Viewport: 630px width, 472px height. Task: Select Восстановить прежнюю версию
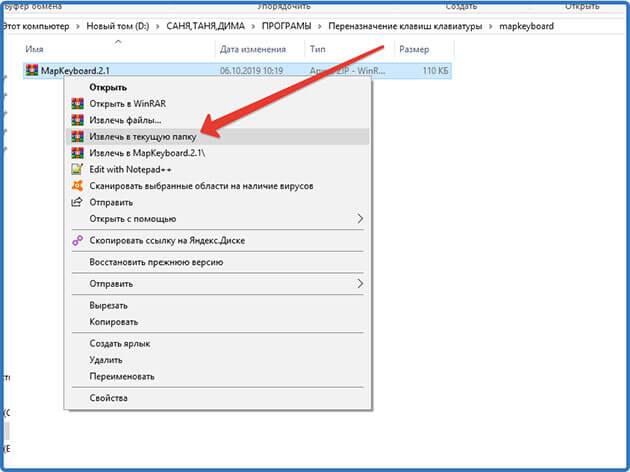pos(217,262)
